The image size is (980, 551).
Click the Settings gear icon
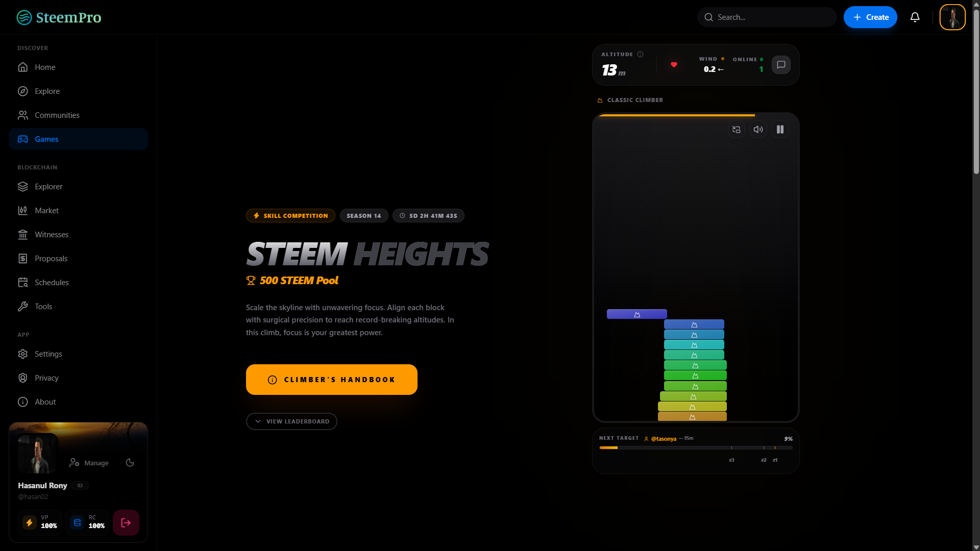[22, 354]
